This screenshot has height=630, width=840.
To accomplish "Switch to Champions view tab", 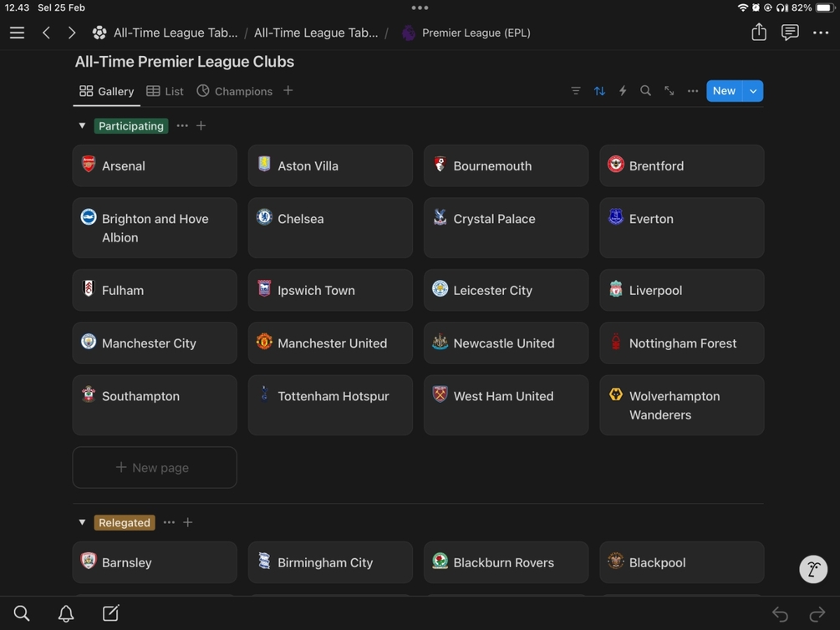I will click(x=234, y=92).
